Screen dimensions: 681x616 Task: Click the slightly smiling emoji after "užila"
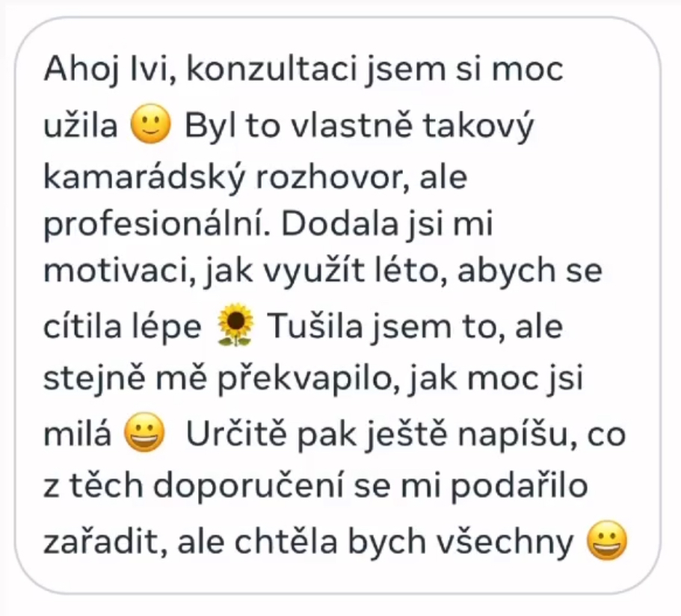pos(151,124)
